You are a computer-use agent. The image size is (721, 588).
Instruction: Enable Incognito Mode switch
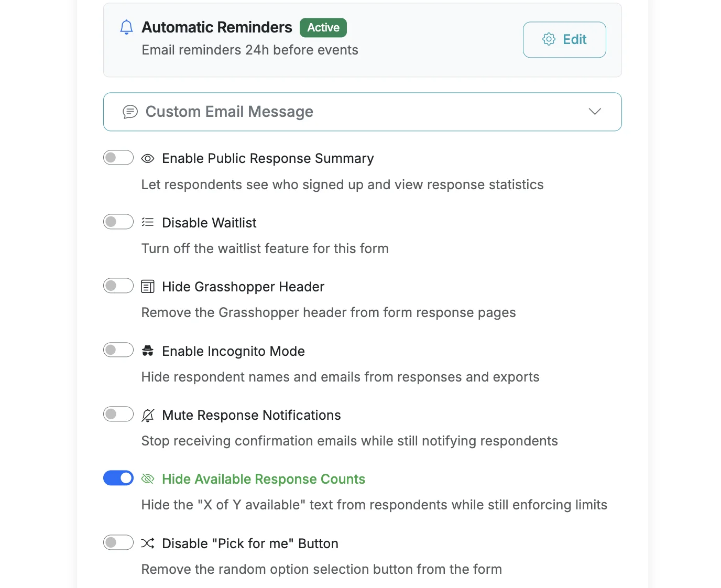118,350
